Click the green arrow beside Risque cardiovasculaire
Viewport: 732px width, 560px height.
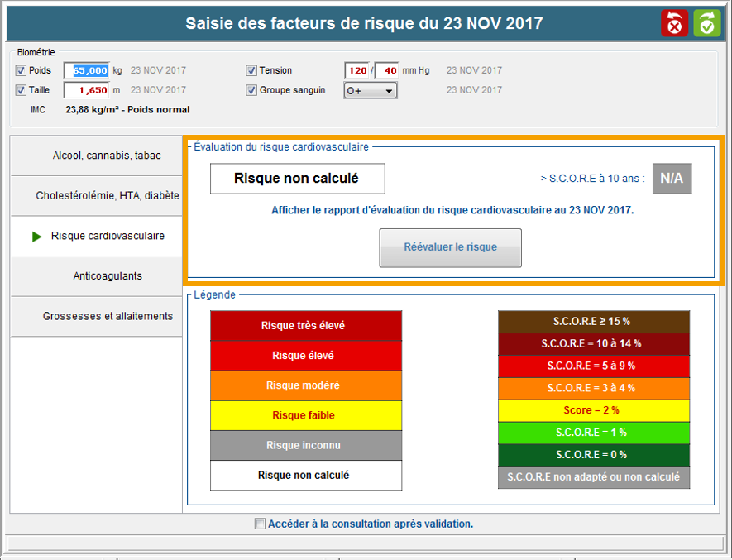(36, 237)
